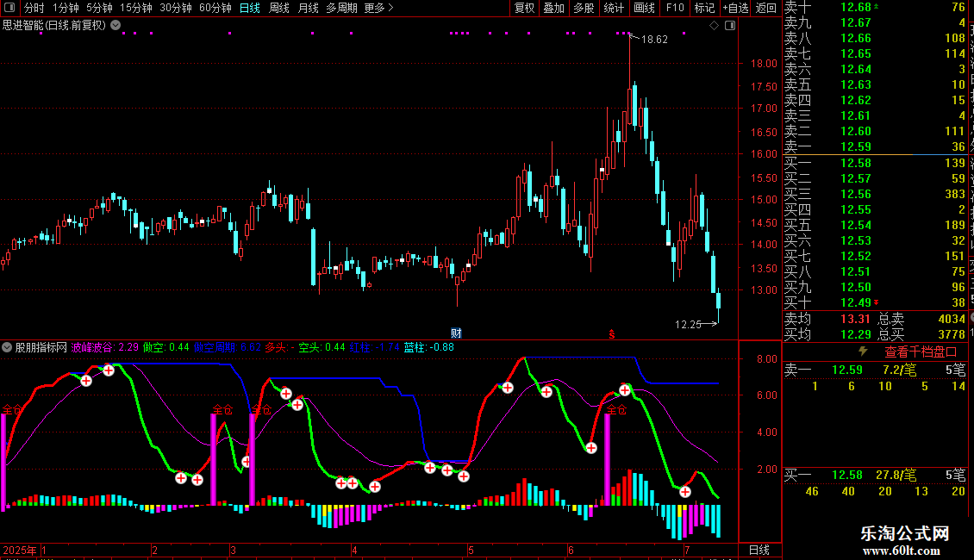This screenshot has height=560, width=974.
Task: Click the 18.62 high price label
Action: [654, 39]
